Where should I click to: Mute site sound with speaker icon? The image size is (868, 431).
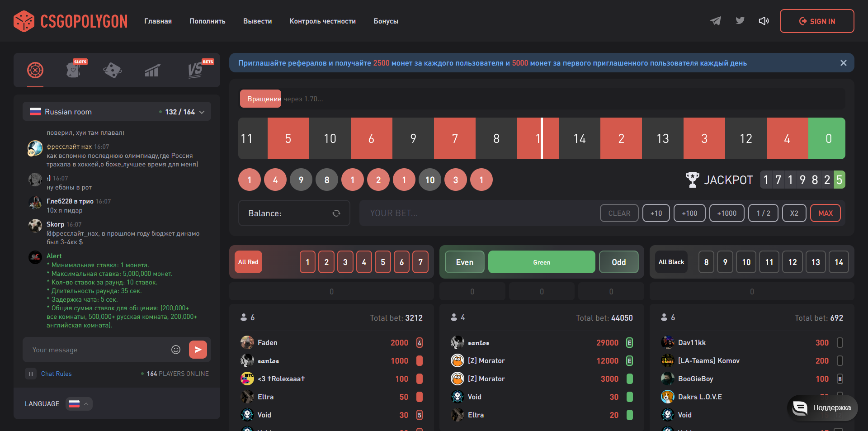click(764, 21)
